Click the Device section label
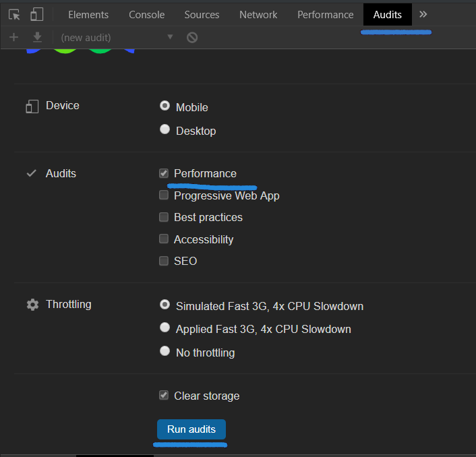Image resolution: width=476 pixels, height=457 pixels. click(x=63, y=106)
